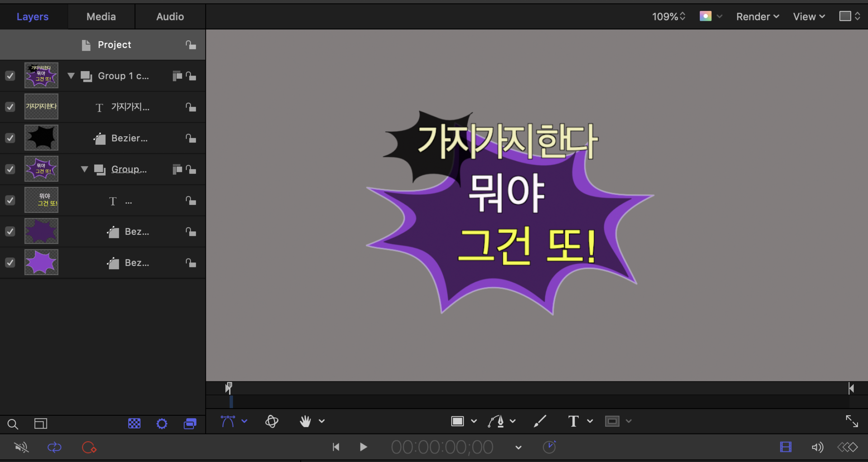
Task: Pick the Bezier pen tool
Action: tap(496, 421)
